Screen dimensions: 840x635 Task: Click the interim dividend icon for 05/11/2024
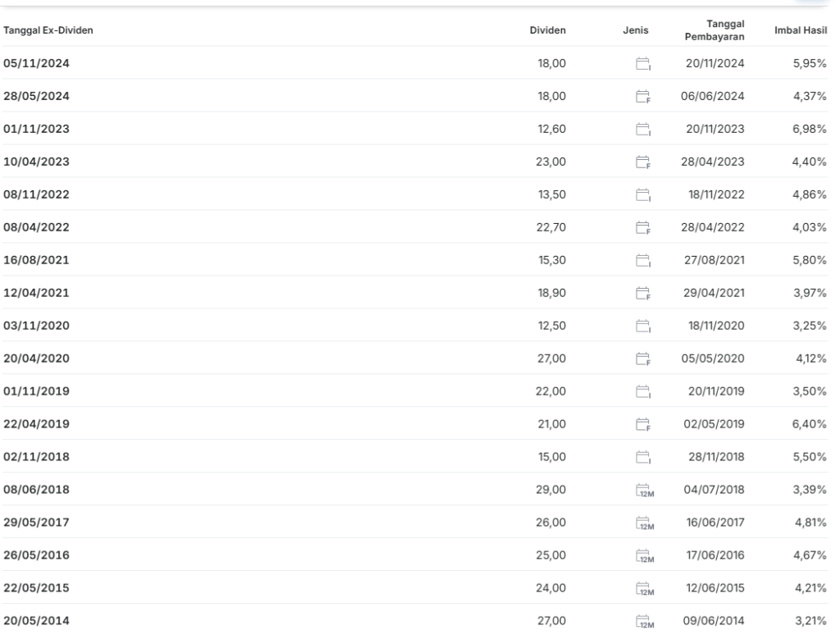pos(643,64)
